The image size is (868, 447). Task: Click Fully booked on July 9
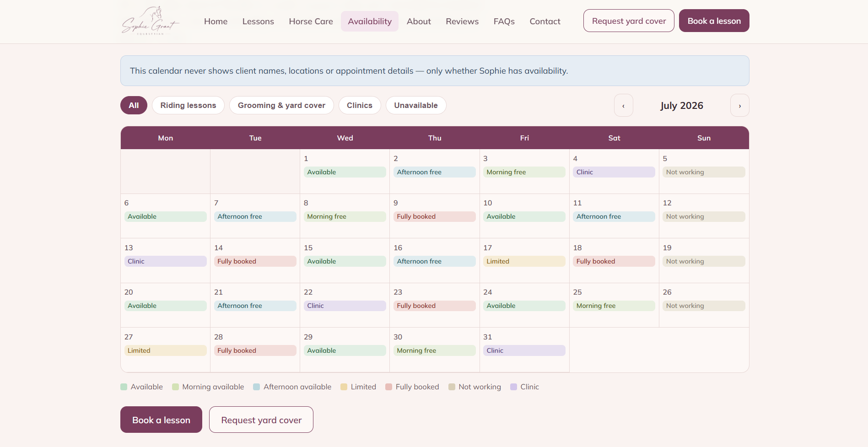[434, 216]
